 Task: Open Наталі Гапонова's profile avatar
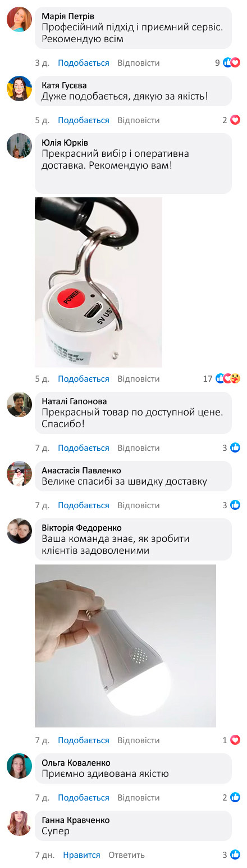point(19,404)
